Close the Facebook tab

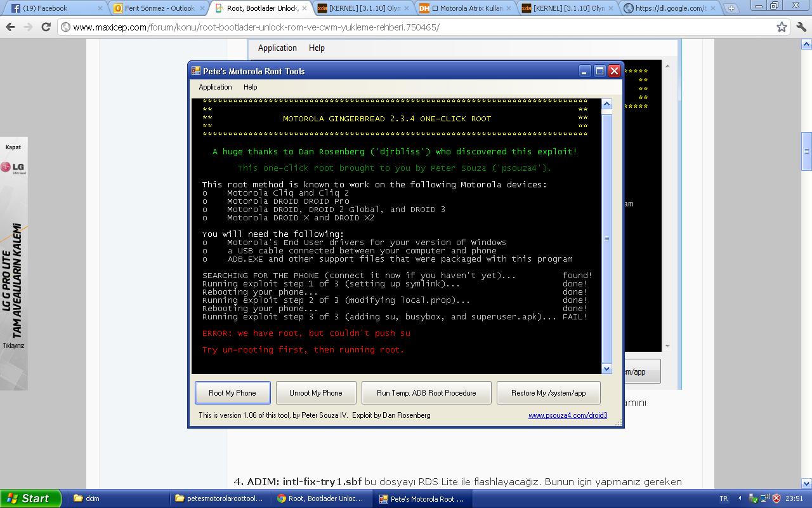coord(100,8)
